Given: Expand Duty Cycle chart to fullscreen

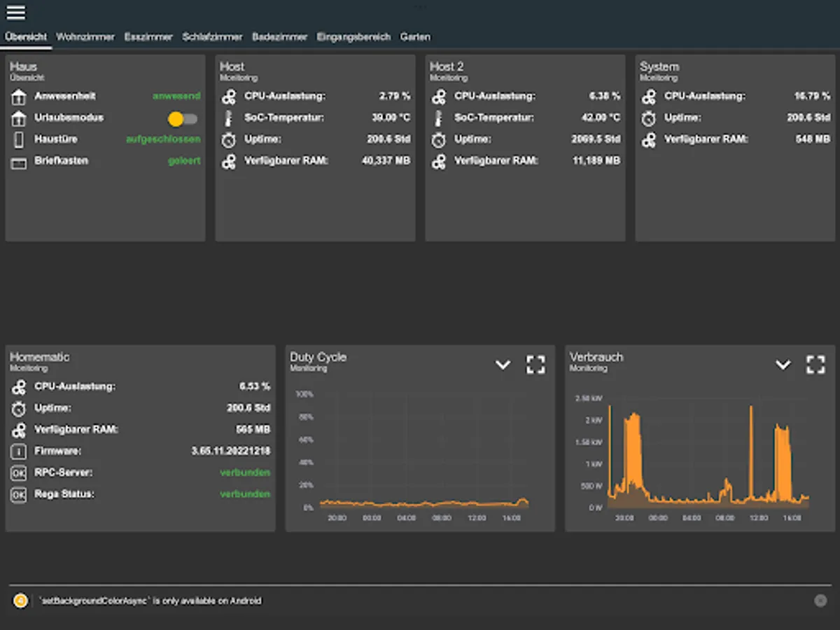Looking at the screenshot, I should tap(535, 365).
